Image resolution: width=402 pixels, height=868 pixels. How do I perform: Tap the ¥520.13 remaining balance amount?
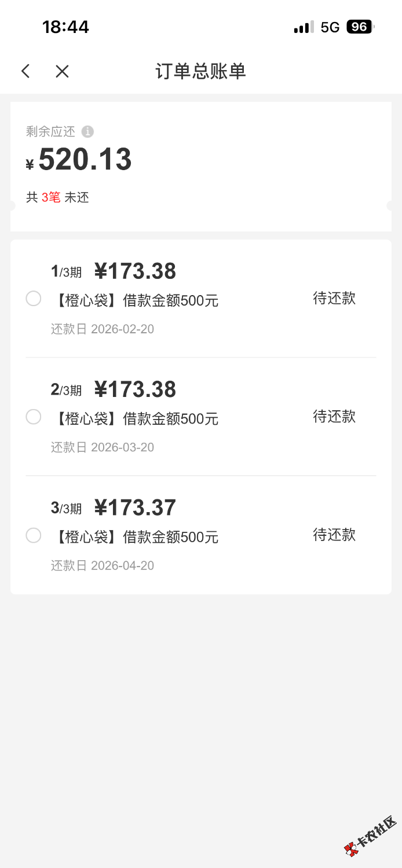click(85, 160)
